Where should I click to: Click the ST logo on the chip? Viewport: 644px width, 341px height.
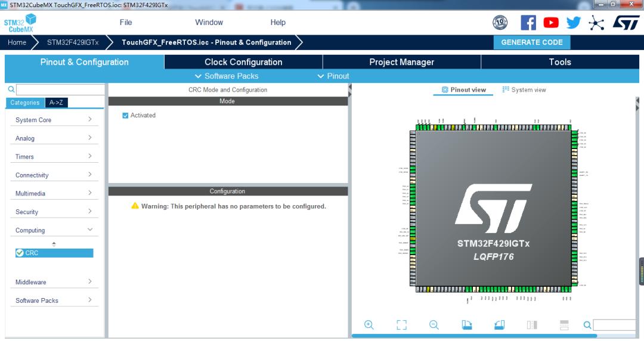493,208
